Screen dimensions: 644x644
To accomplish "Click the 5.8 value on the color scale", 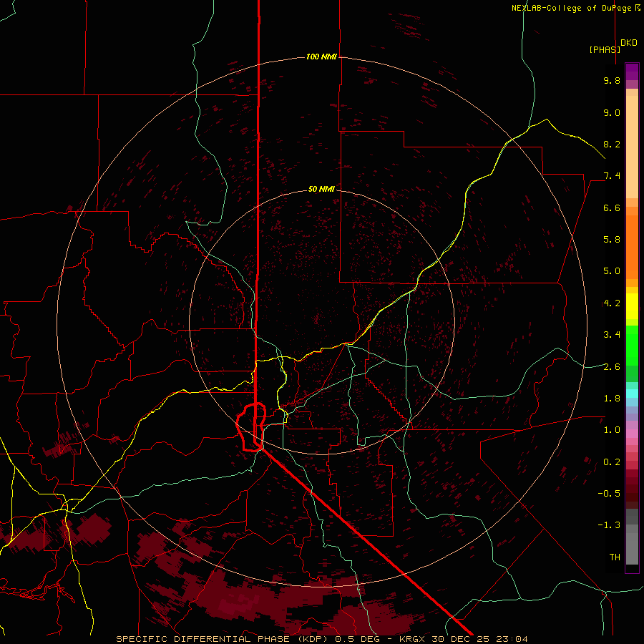I will (612, 240).
